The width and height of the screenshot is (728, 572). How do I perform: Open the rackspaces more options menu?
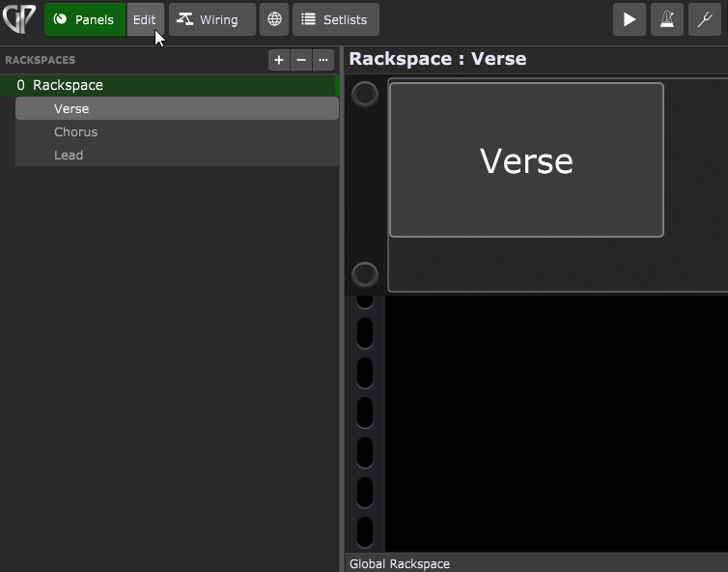pos(323,60)
